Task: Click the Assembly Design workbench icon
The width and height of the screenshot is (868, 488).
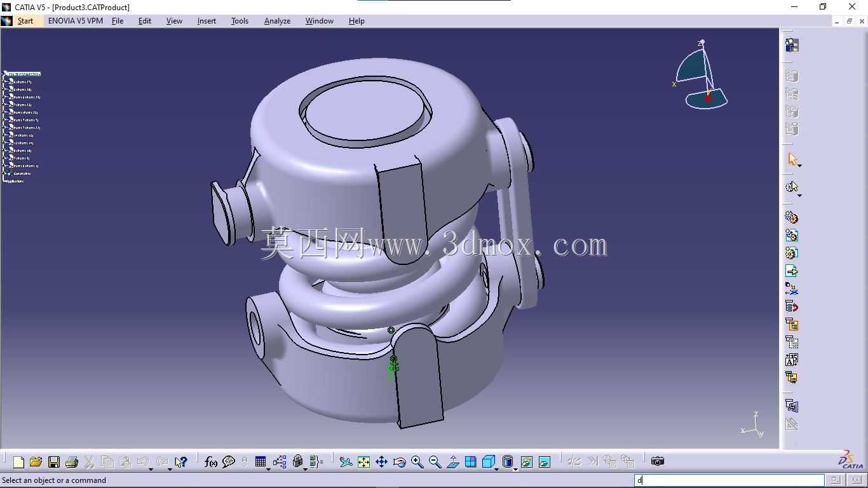Action: pyautogui.click(x=792, y=45)
